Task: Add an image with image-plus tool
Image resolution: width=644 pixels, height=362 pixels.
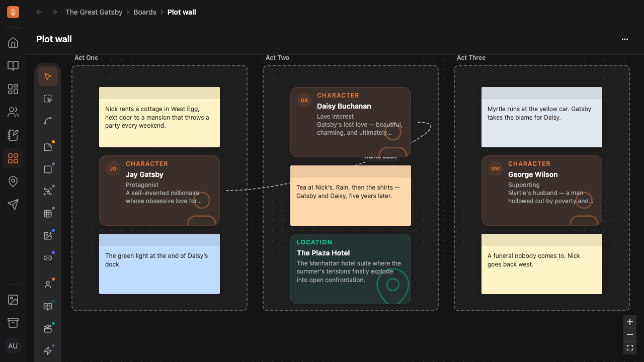Action: coord(48,236)
